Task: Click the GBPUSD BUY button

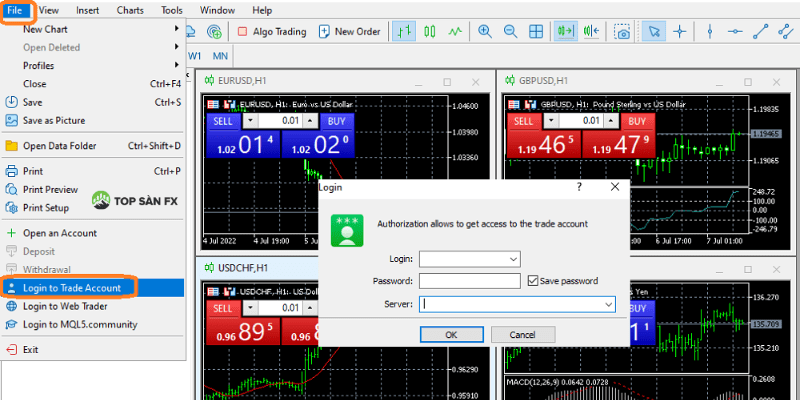Action: (x=637, y=121)
